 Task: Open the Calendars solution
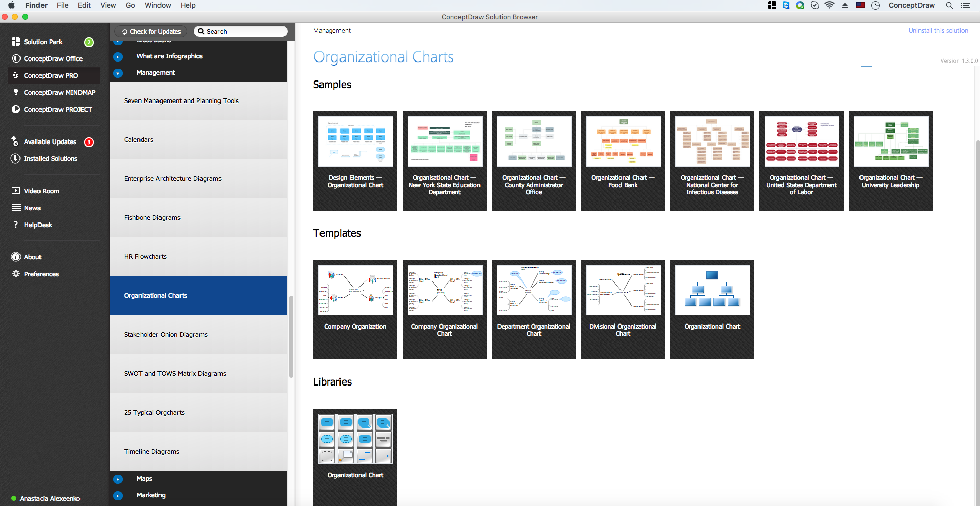pyautogui.click(x=198, y=140)
